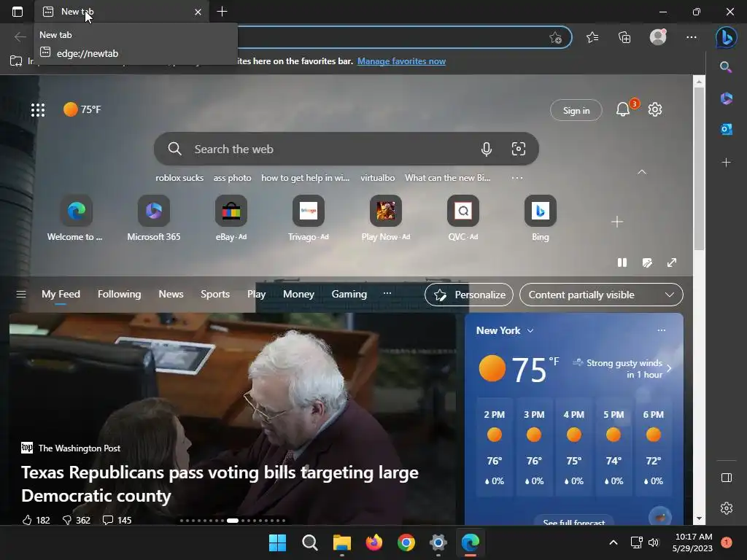Expand the background to full view

[x=672, y=262]
